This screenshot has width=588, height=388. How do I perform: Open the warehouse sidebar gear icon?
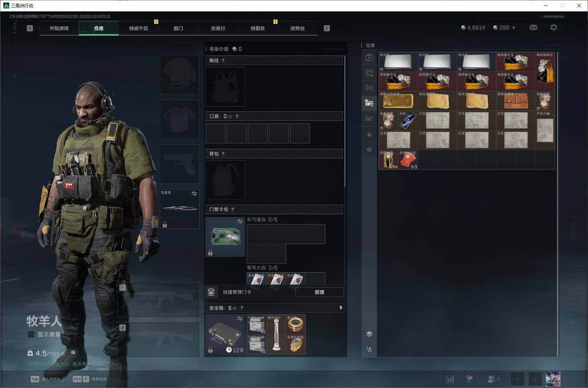(369, 150)
